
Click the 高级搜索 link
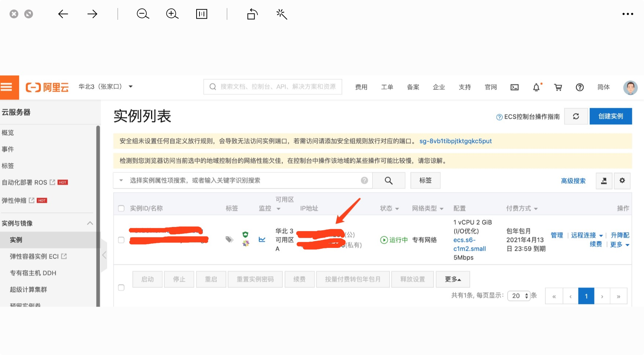click(573, 181)
